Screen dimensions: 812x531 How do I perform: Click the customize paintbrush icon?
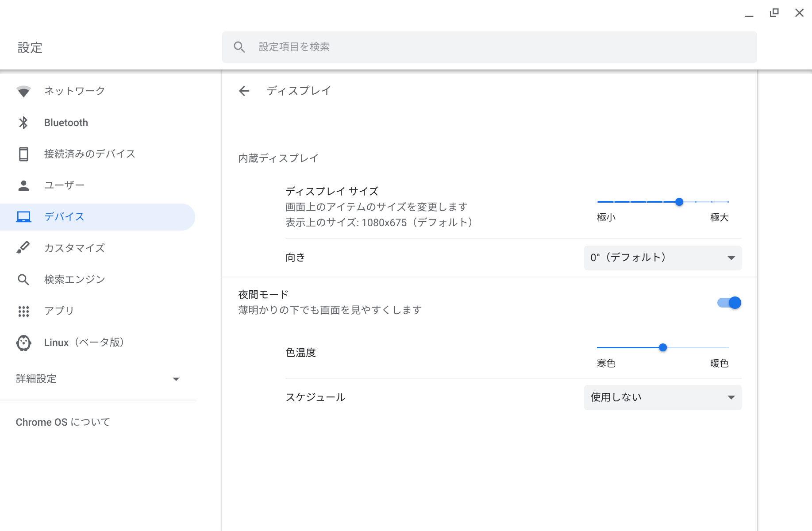click(x=23, y=248)
